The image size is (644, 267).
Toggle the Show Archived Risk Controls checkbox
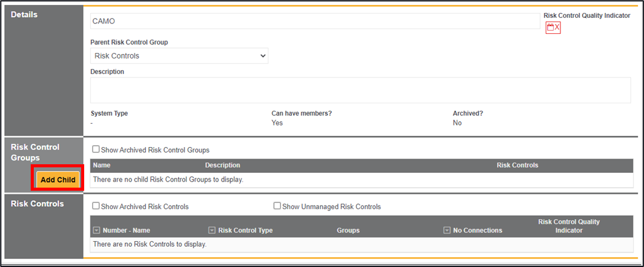pyautogui.click(x=96, y=207)
